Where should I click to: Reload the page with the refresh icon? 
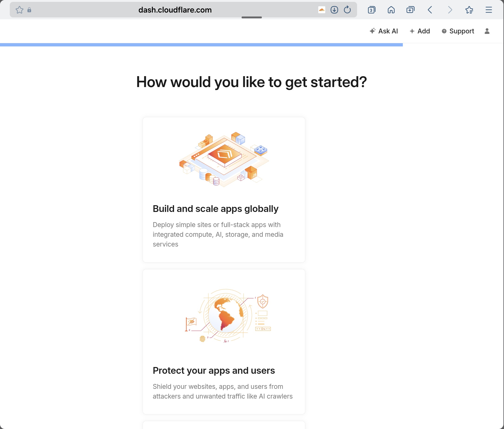347,10
